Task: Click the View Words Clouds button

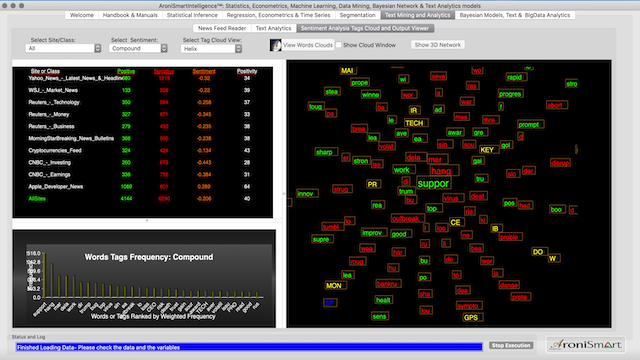Action: tap(308, 45)
